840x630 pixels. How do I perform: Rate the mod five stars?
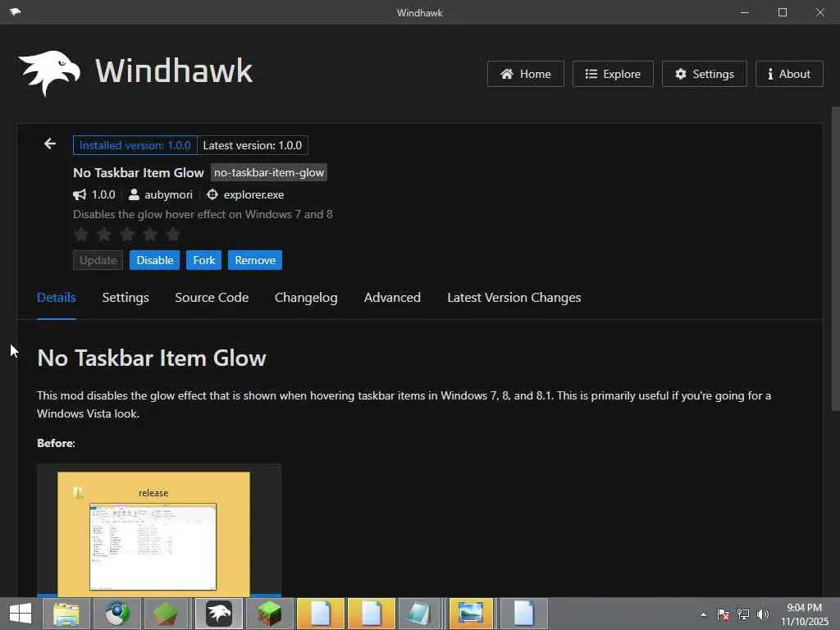pyautogui.click(x=173, y=234)
